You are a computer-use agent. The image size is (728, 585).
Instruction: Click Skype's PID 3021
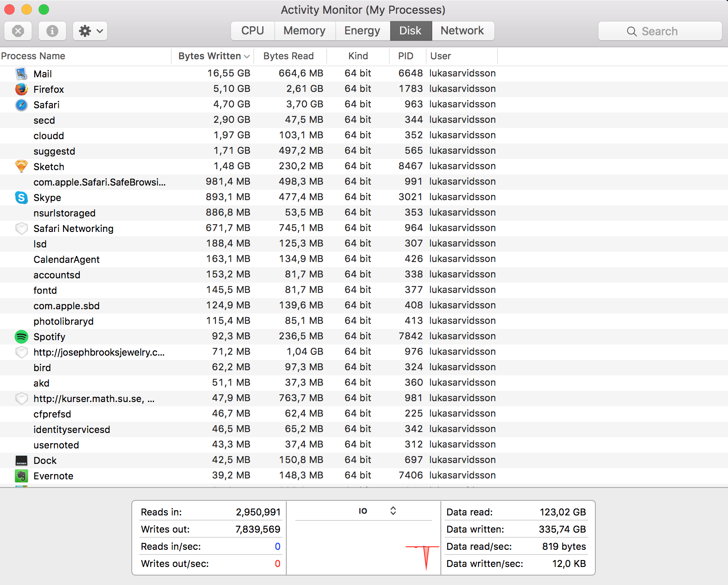[x=410, y=197]
